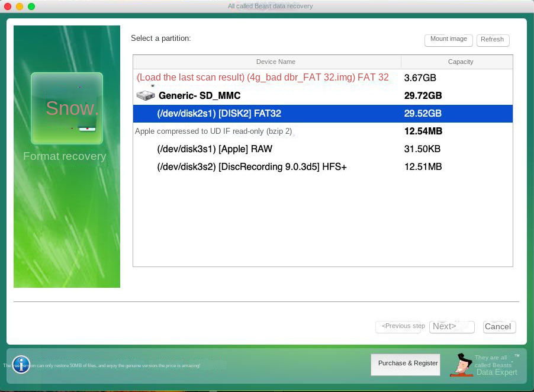The height and width of the screenshot is (392, 534).
Task: Click the hard drive icon beside Generic- SD_MMC
Action: (144, 95)
